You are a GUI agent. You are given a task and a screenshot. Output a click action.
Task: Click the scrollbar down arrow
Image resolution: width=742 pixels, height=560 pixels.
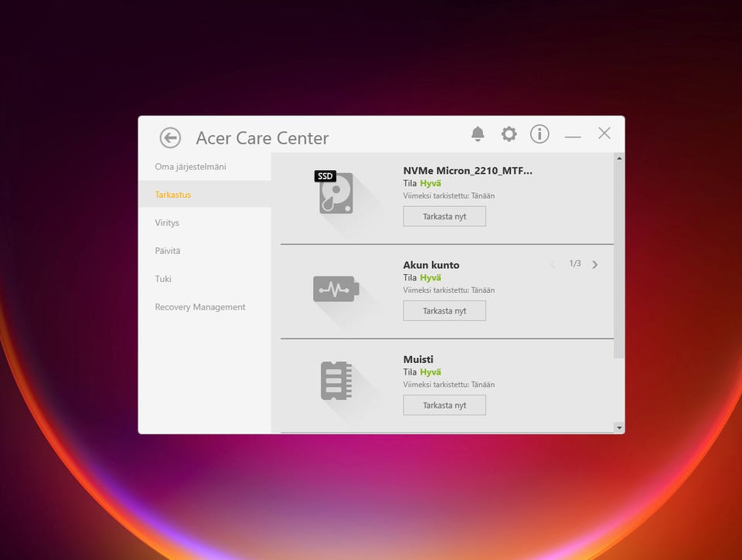click(619, 428)
